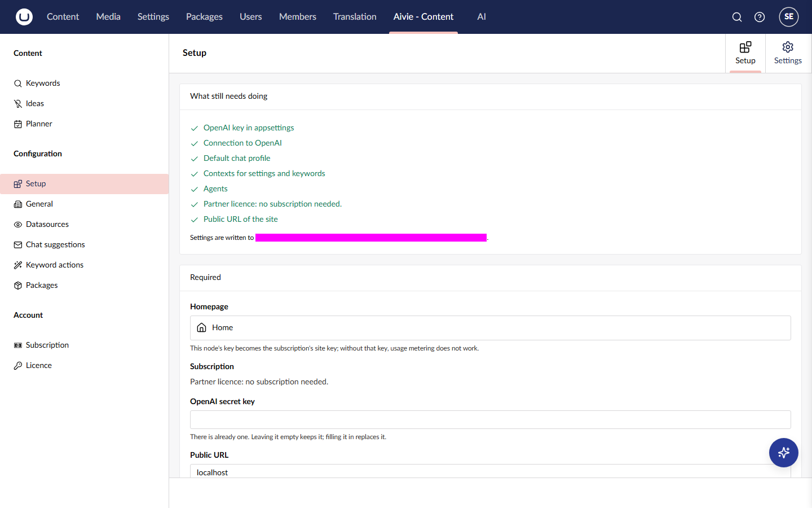Click the Setup grid icon in header

click(745, 47)
